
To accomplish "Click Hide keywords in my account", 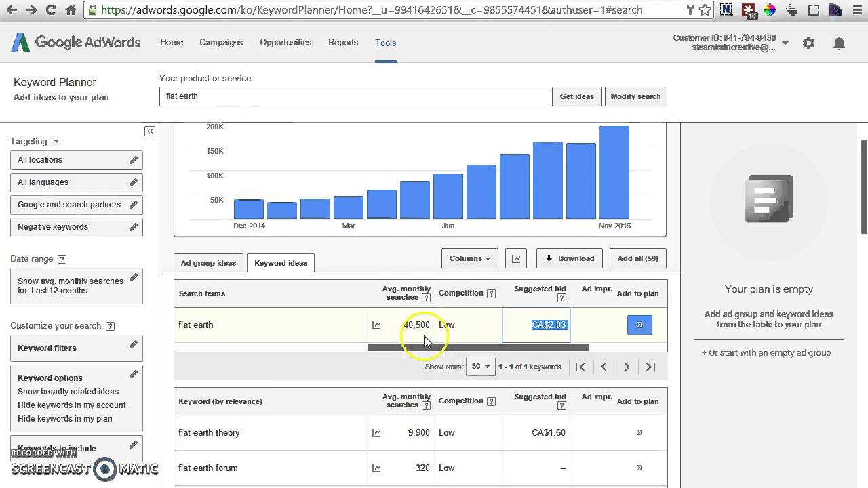I will tap(72, 405).
